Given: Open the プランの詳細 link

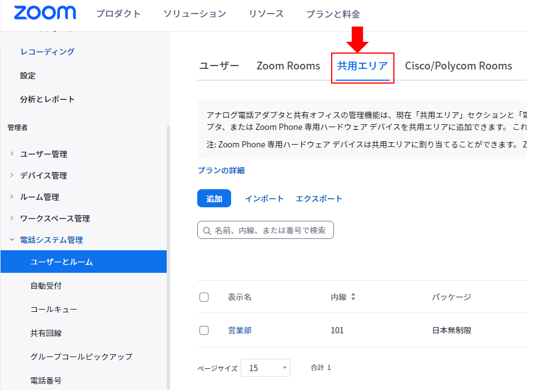Looking at the screenshot, I should coord(221,171).
